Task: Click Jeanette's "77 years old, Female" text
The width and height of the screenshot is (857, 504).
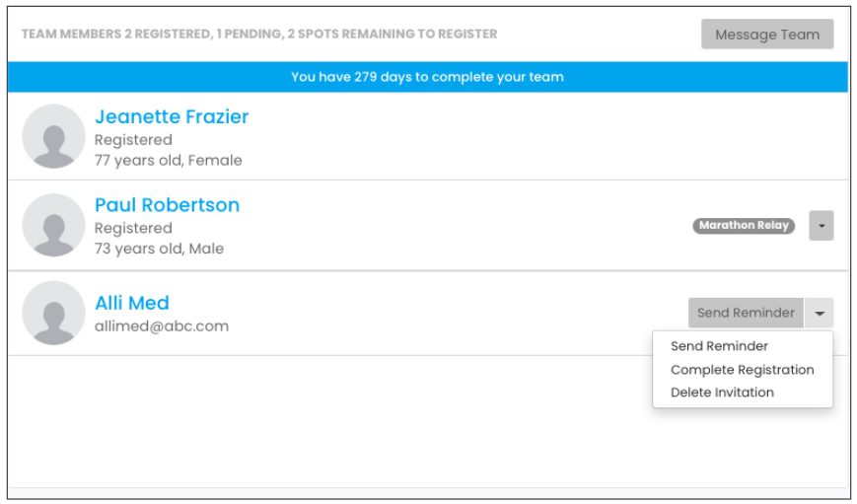Action: point(168,160)
